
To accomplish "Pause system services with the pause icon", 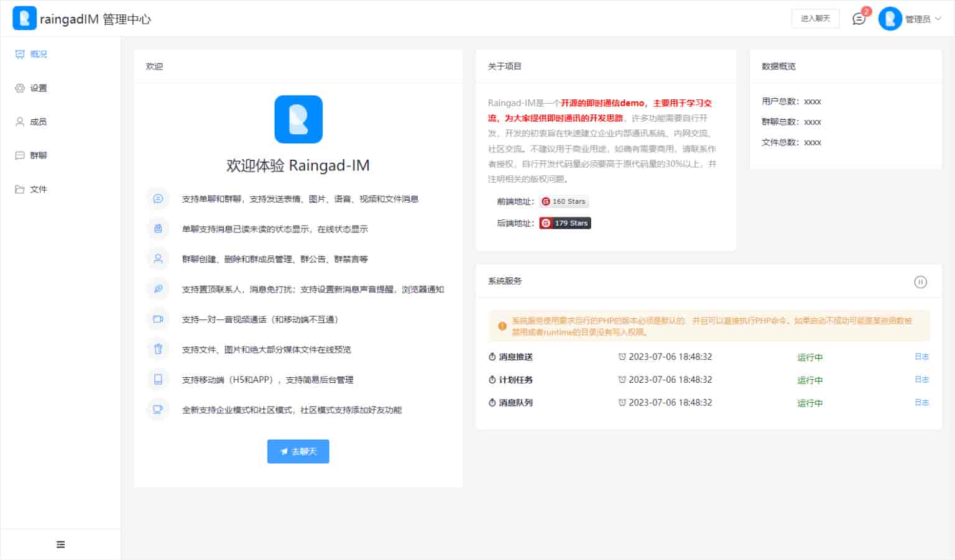I will point(920,282).
